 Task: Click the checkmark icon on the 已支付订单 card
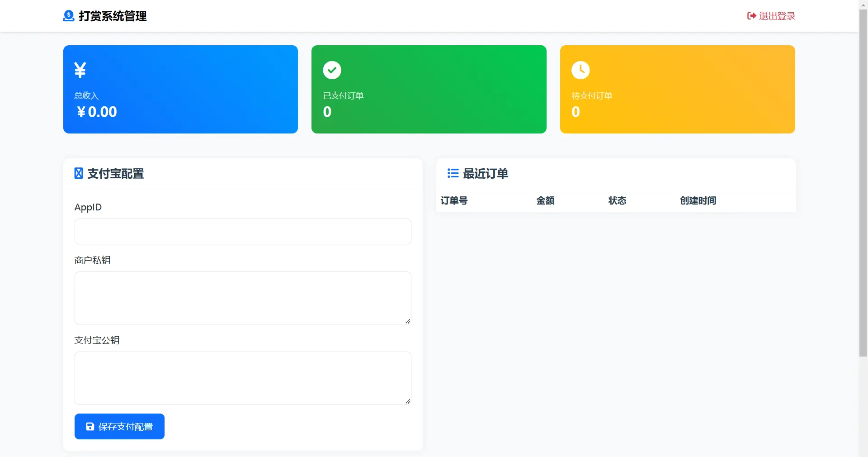pyautogui.click(x=331, y=70)
